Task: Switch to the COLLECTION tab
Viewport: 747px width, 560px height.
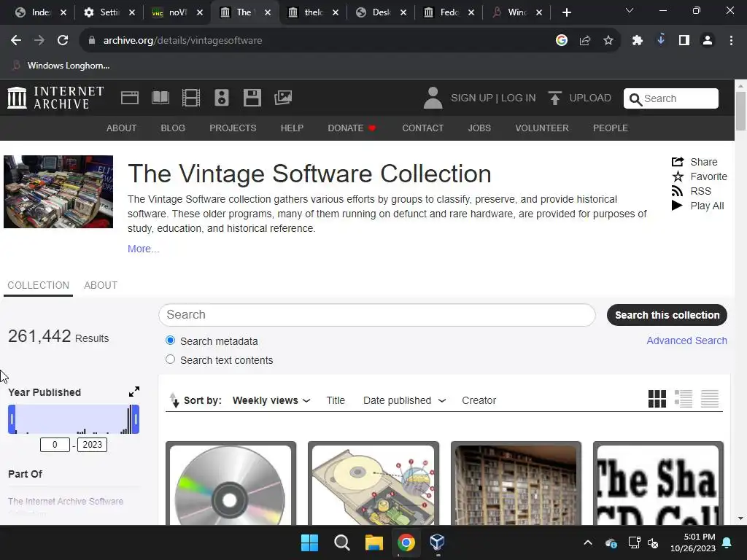Action: [x=38, y=285]
